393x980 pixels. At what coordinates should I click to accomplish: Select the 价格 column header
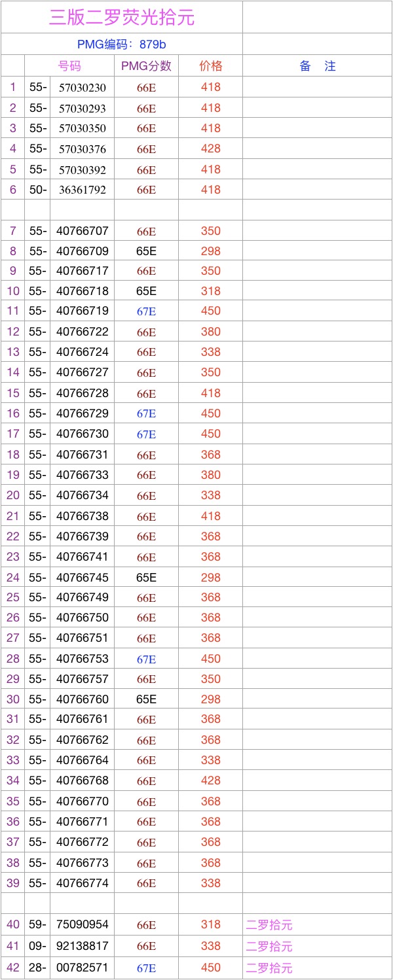(x=210, y=66)
